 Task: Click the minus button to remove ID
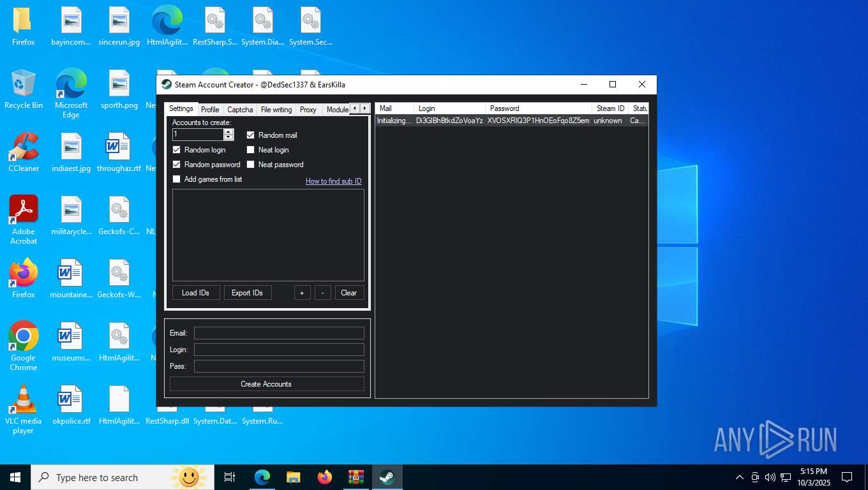point(323,293)
